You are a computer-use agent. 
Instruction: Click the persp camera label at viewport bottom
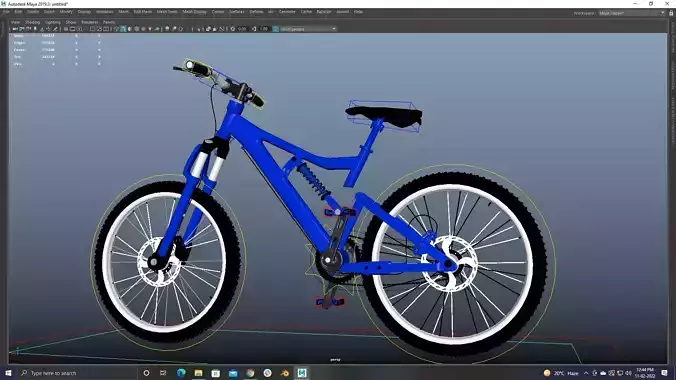(x=335, y=359)
